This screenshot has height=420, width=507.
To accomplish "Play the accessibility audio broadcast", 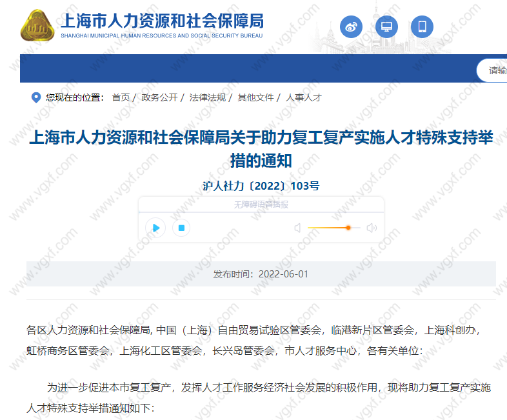I will [x=155, y=228].
